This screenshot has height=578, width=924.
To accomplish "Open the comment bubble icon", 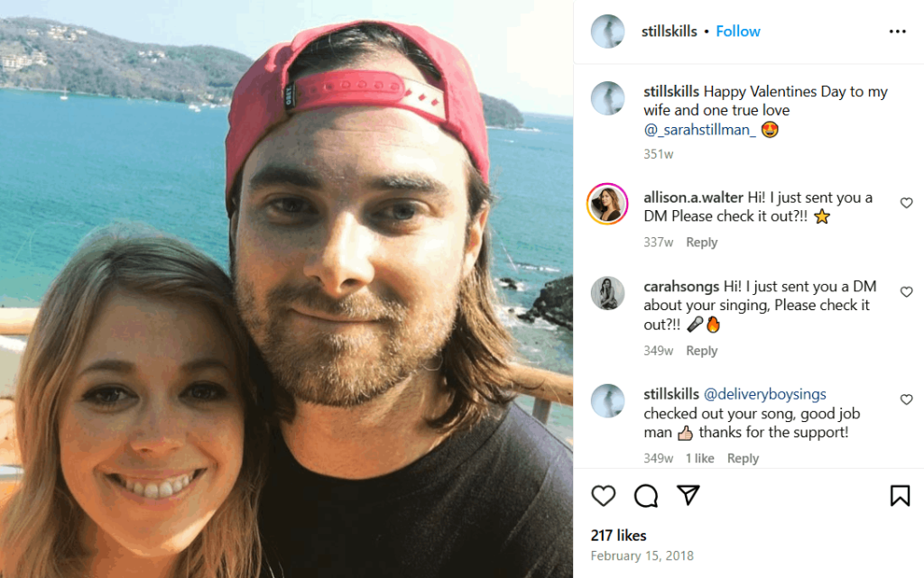I will (x=646, y=496).
